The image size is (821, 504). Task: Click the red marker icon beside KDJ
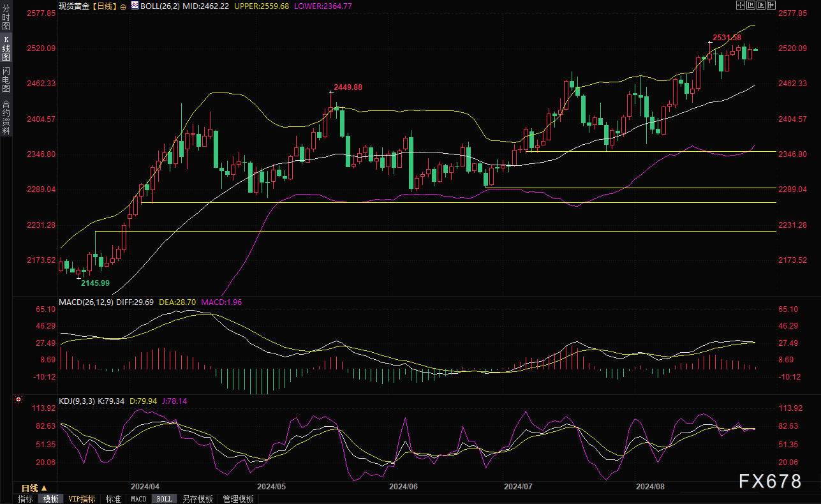tap(18, 400)
